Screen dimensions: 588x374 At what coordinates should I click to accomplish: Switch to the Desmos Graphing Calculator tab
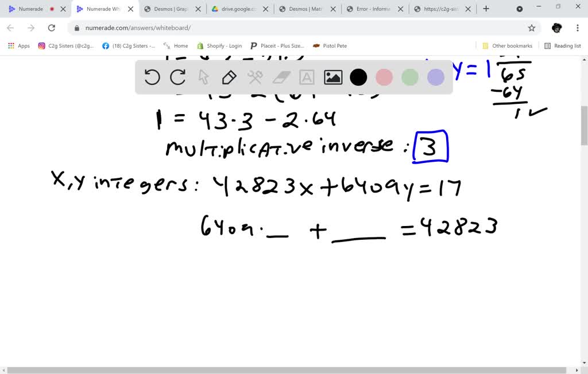[x=171, y=9]
